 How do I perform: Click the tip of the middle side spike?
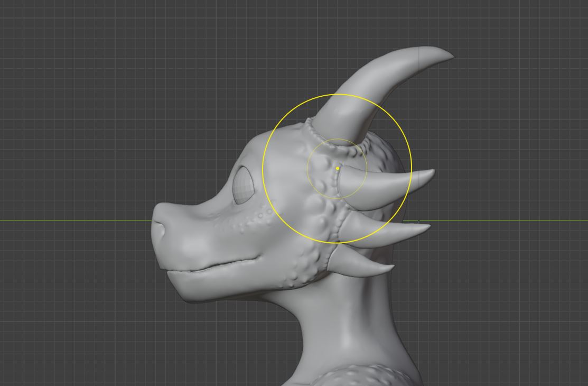pyautogui.click(x=427, y=227)
